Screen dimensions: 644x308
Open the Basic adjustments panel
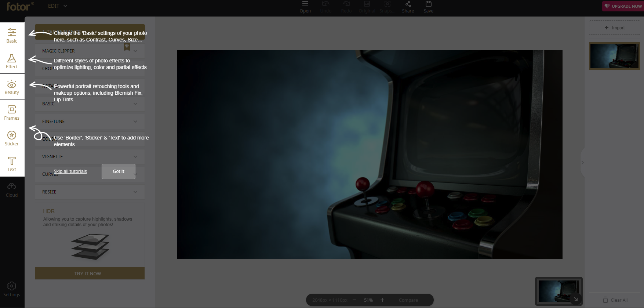pos(12,35)
